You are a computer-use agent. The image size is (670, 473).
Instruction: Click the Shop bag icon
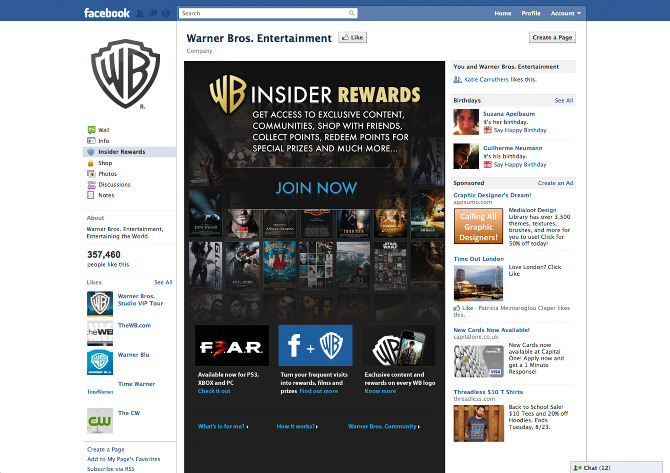pos(91,163)
